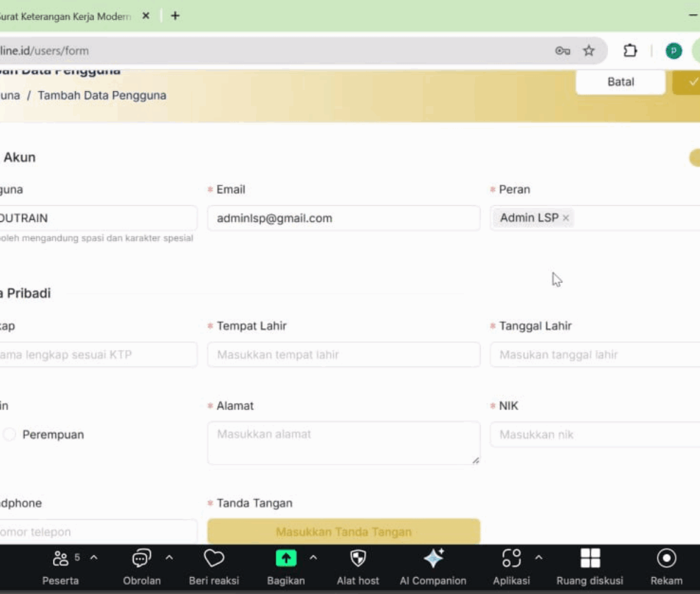Toggle the switch in the Akun section
Screen dimensions: 700x594
(694, 158)
